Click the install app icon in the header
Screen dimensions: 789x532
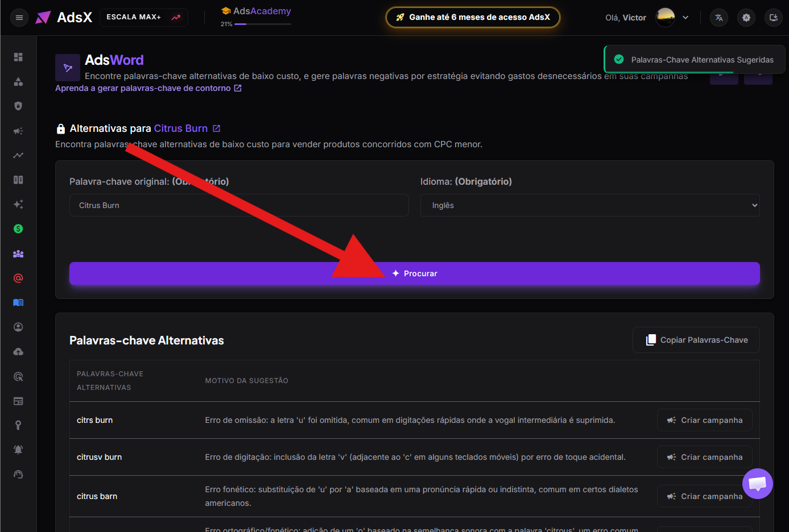tap(774, 18)
